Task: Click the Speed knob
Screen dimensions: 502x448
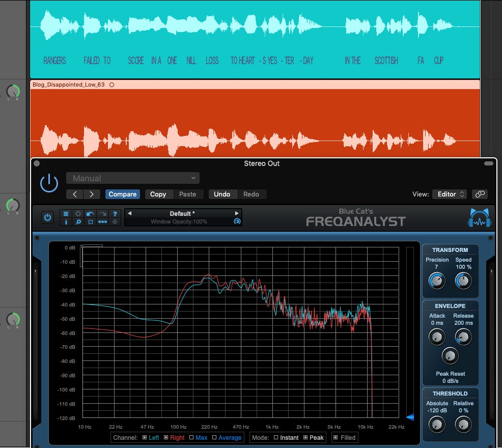Action: (x=463, y=281)
